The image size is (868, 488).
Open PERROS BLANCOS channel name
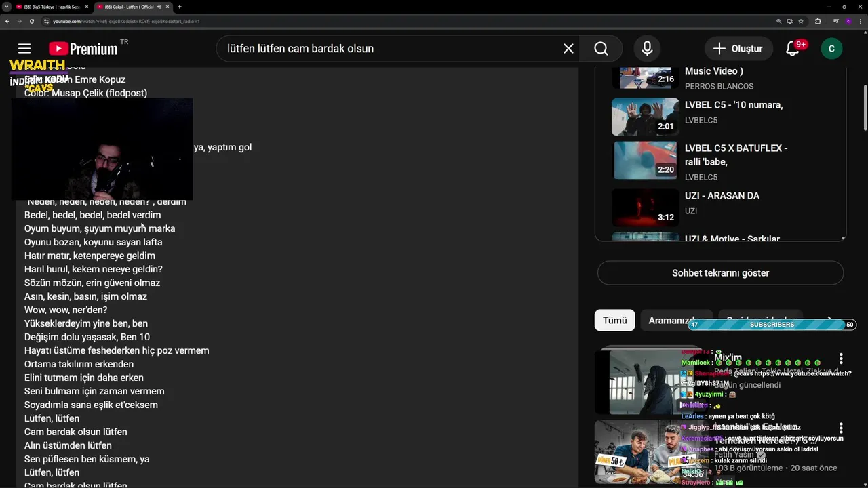pos(719,86)
